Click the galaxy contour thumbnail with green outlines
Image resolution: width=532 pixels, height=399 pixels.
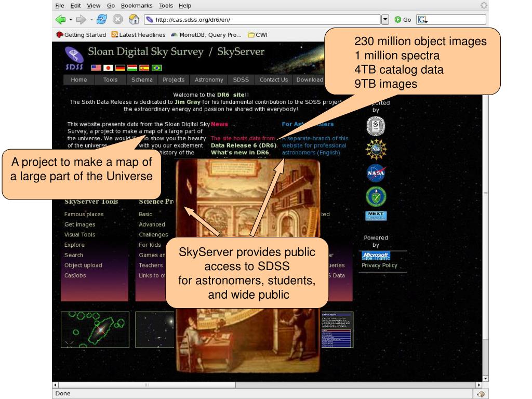[95, 330]
